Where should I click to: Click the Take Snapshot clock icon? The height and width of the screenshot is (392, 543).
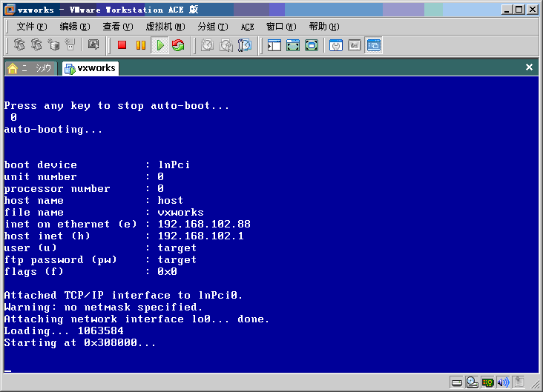pos(207,45)
